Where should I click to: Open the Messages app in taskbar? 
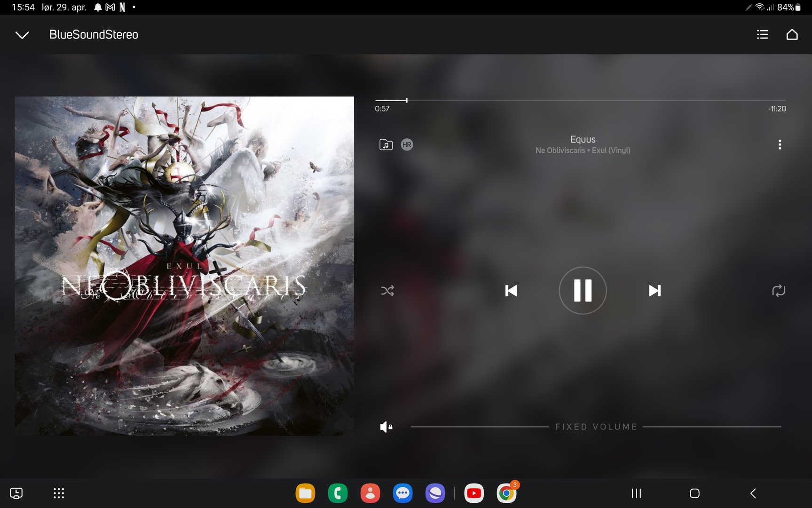click(x=402, y=493)
